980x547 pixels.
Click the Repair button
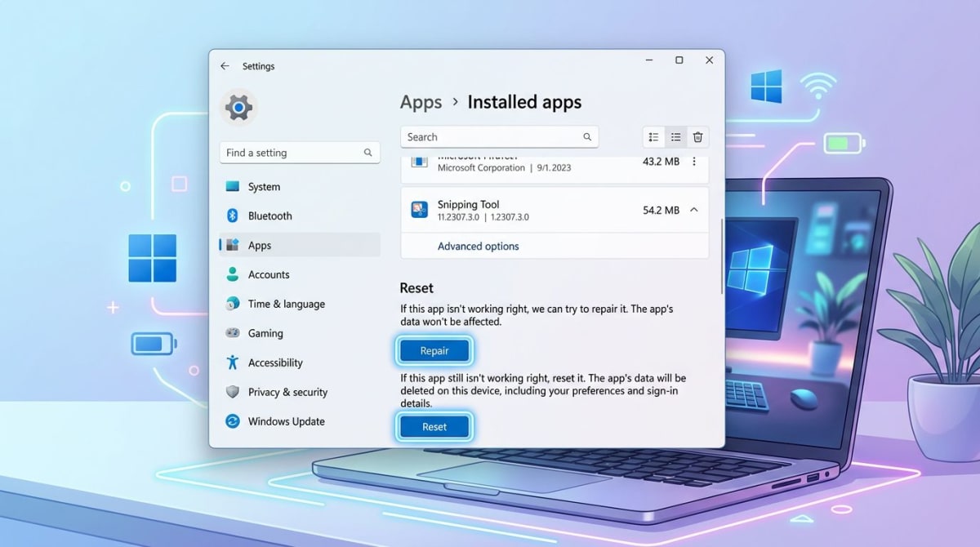[x=434, y=351]
